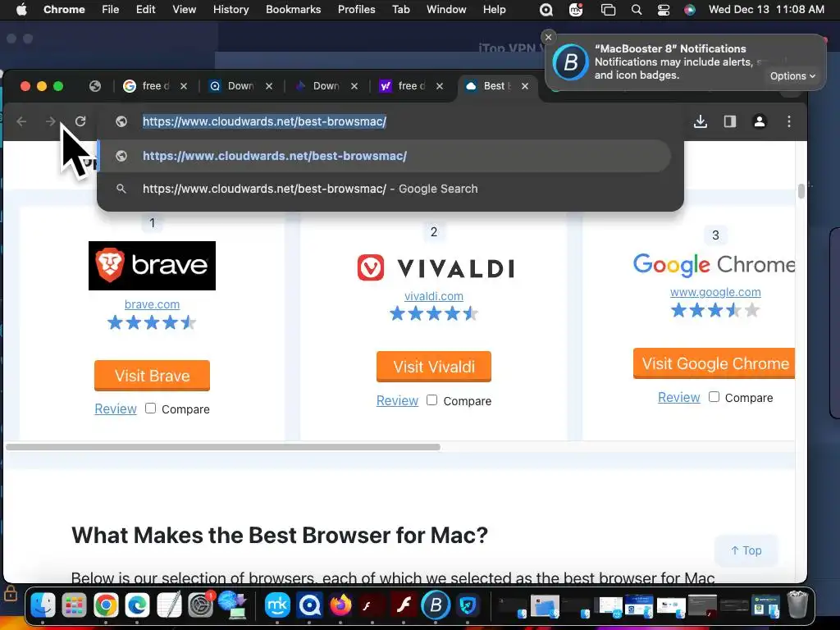840x630 pixels.
Task: Click the MacKeeper menu bar icon
Action: [576, 10]
